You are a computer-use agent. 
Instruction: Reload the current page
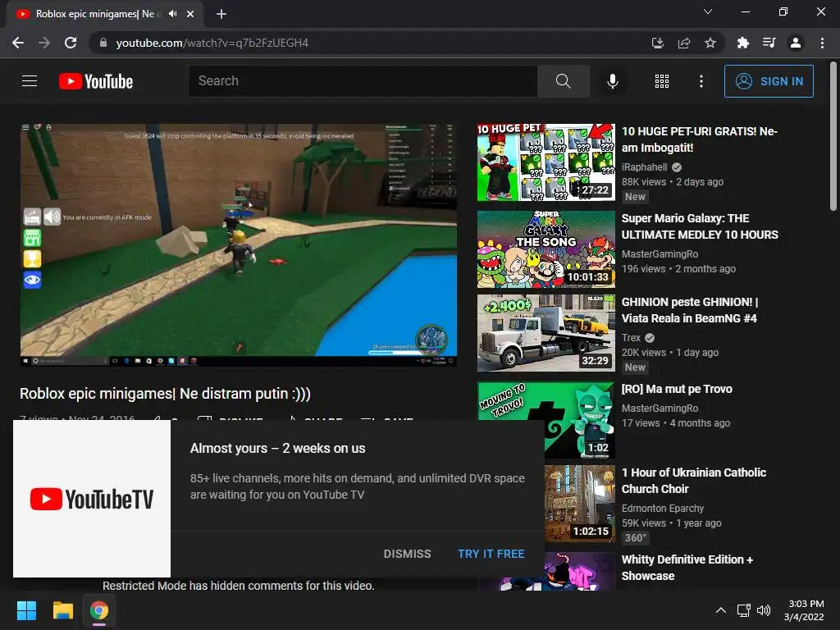[71, 43]
